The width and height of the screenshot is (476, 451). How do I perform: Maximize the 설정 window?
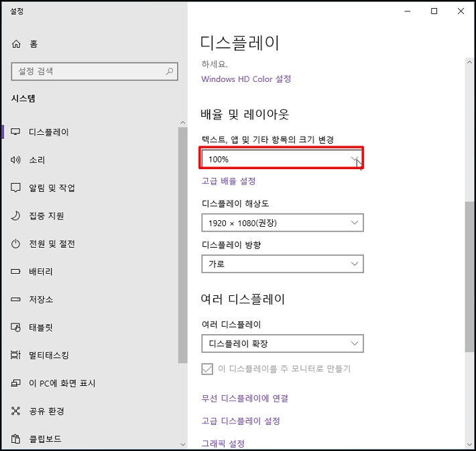pos(434,11)
